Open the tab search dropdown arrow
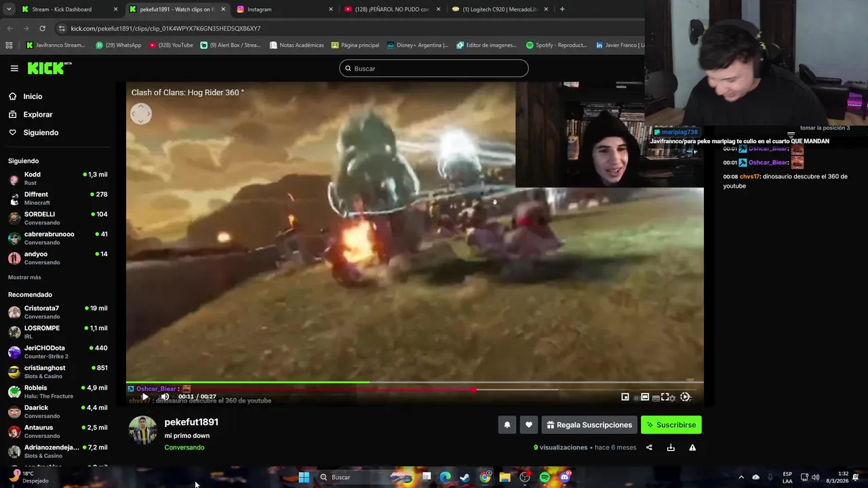This screenshot has width=868, height=488. (8, 9)
